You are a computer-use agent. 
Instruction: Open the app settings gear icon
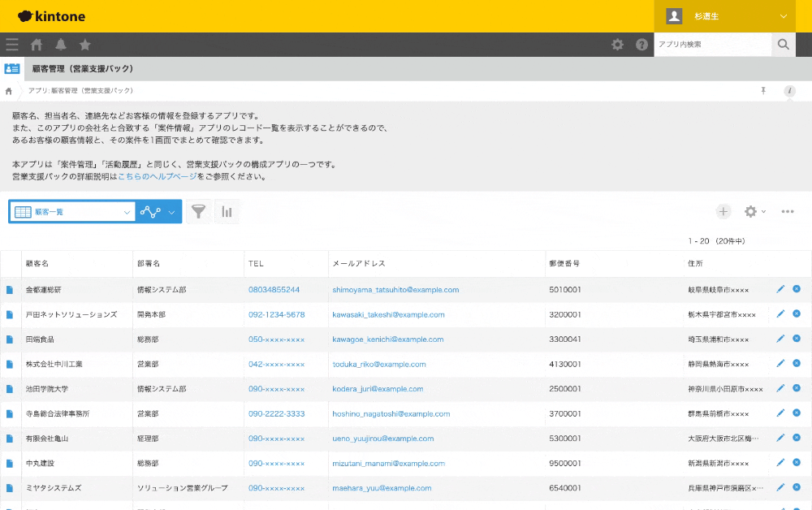coord(750,211)
